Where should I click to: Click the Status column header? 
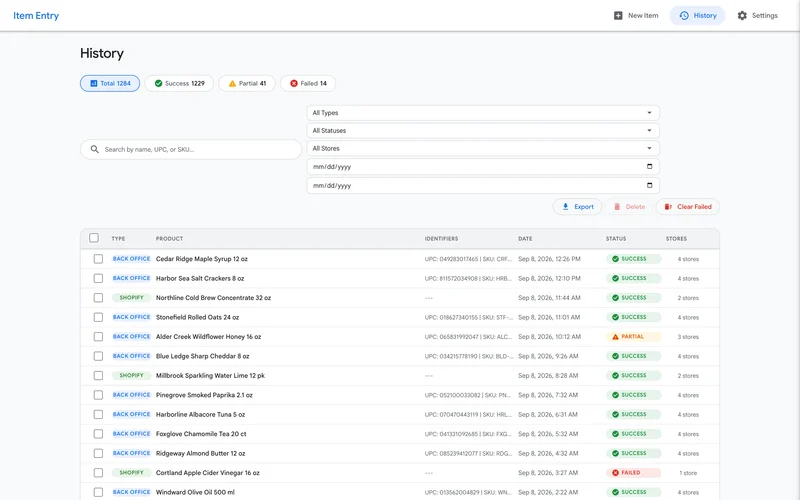616,239
